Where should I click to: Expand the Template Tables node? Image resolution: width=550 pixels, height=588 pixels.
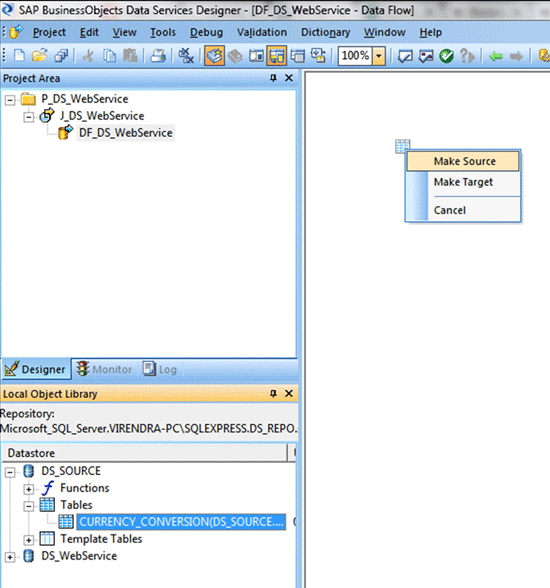tap(28, 540)
